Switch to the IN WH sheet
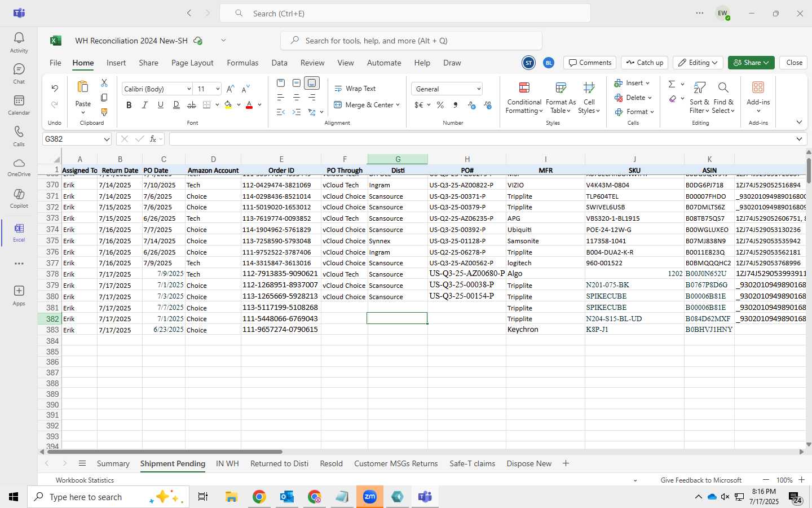This screenshot has height=508, width=812. pyautogui.click(x=227, y=463)
